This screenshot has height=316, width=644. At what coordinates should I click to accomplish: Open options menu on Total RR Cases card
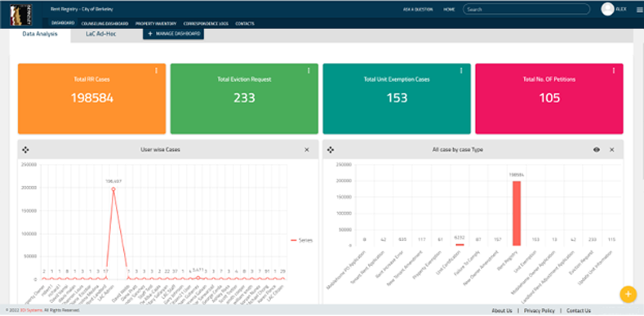tap(156, 71)
